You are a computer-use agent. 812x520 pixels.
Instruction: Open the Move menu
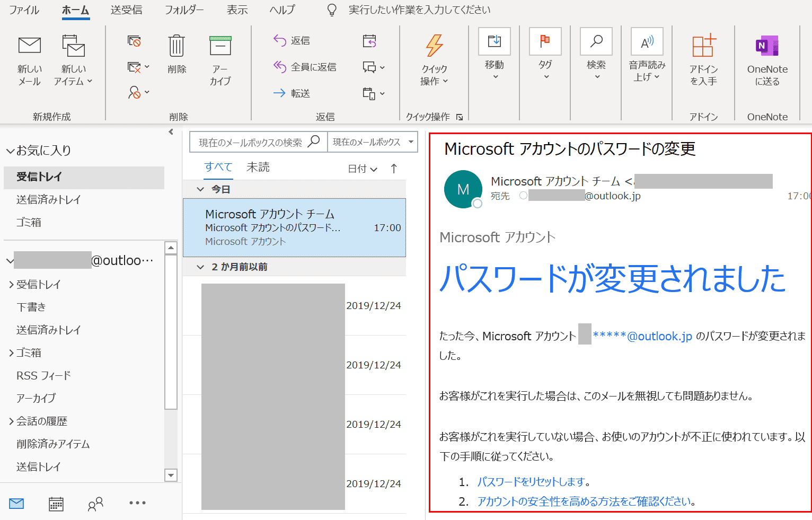tap(495, 54)
